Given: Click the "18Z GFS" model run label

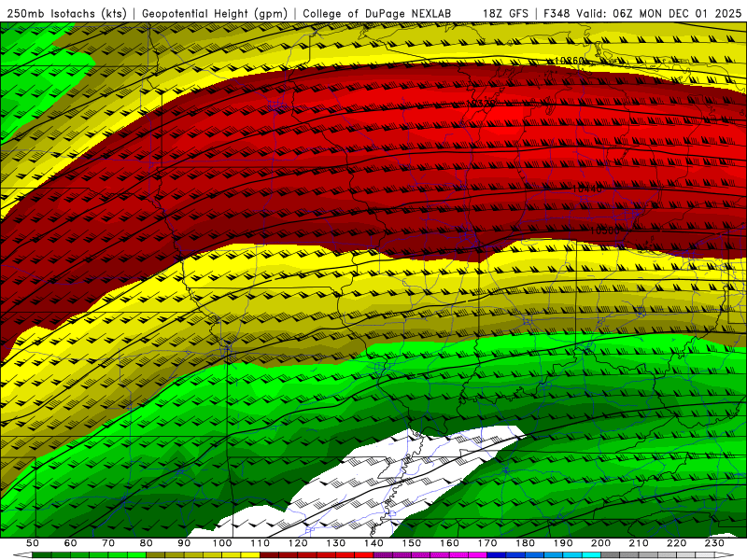Looking at the screenshot, I should [505, 13].
